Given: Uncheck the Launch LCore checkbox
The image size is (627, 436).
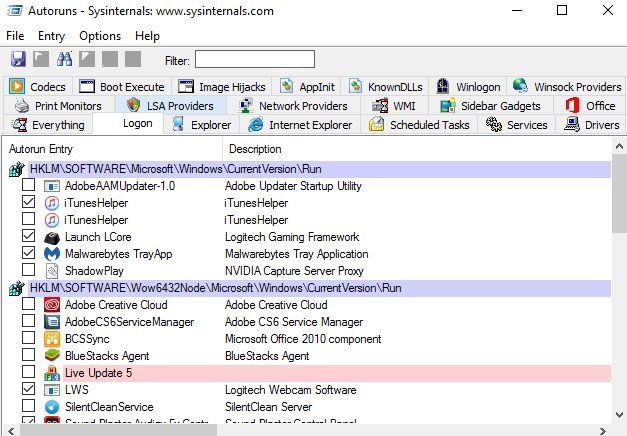Looking at the screenshot, I should pos(28,236).
